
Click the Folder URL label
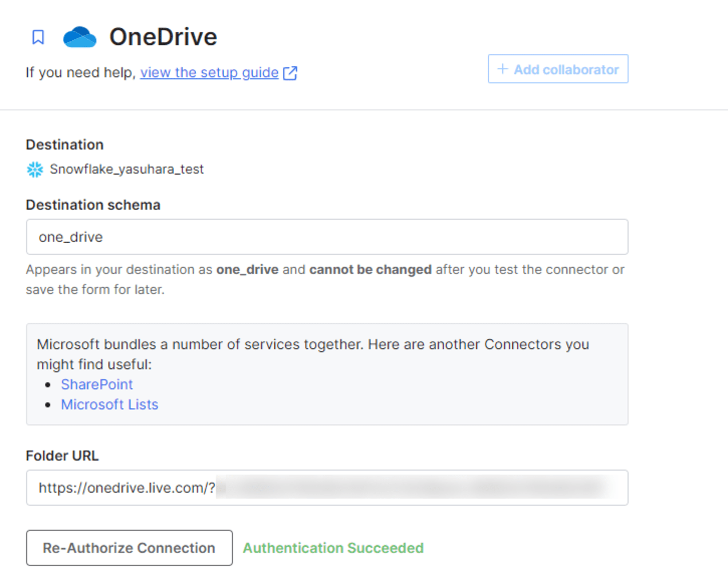(62, 456)
